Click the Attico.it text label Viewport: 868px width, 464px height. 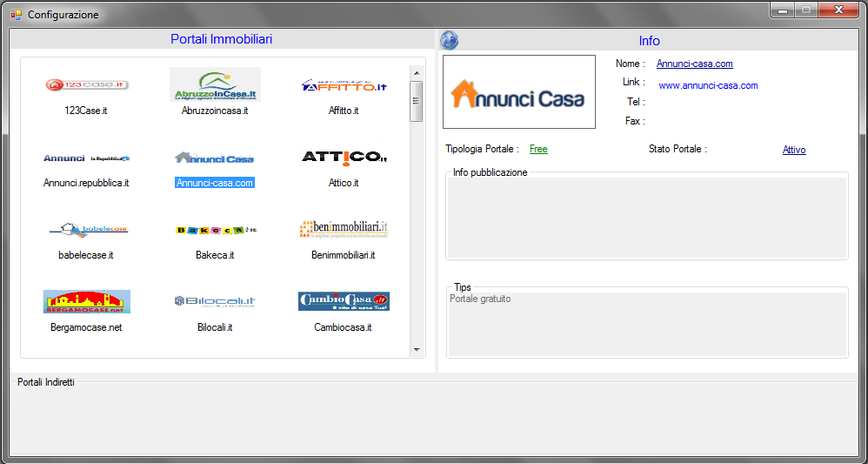(344, 183)
